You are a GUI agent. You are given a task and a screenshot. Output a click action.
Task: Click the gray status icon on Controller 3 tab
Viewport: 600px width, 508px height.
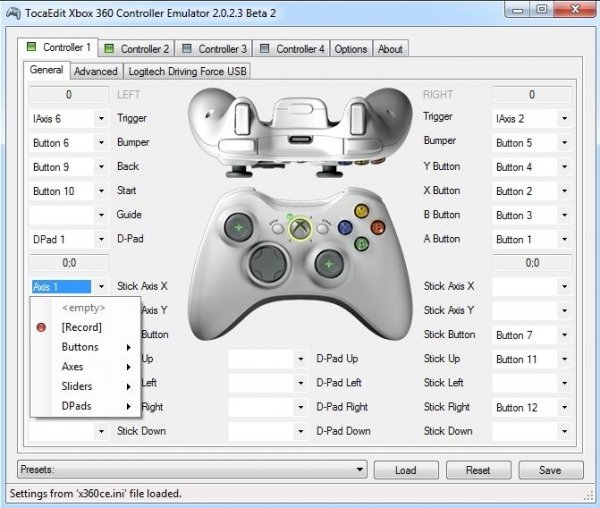click(186, 49)
